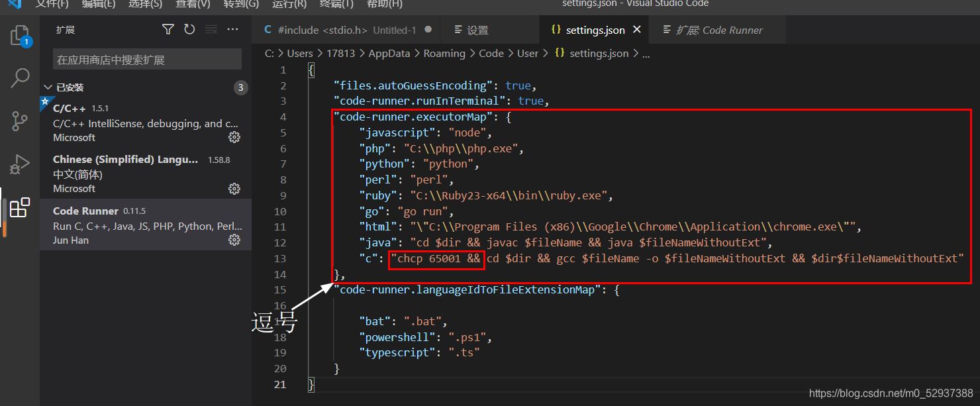Screen dimensions: 980x406
Task: Select the Code Runner extension in list
Action: [x=146, y=225]
